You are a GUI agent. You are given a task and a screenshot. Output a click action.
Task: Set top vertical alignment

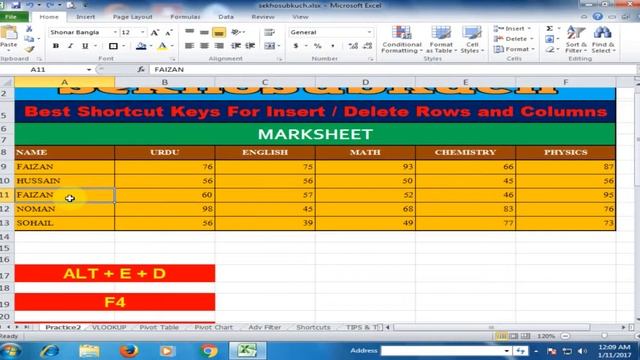point(189,32)
